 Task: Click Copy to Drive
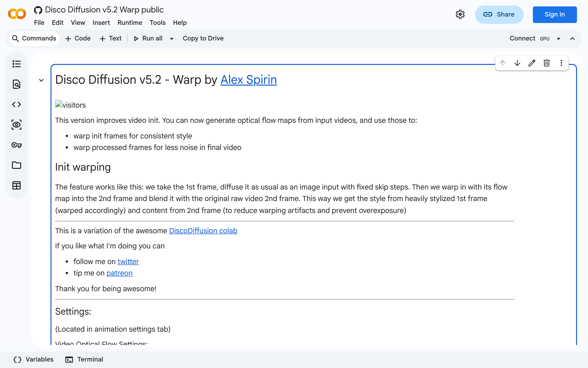coord(203,38)
